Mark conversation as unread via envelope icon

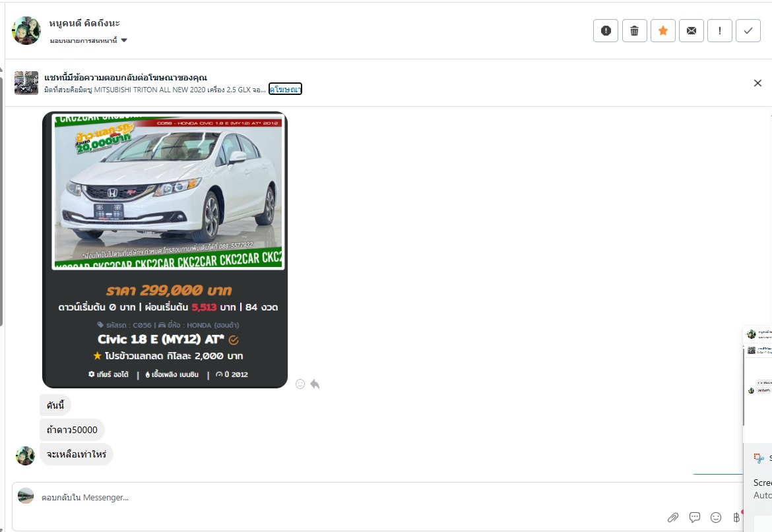[692, 31]
